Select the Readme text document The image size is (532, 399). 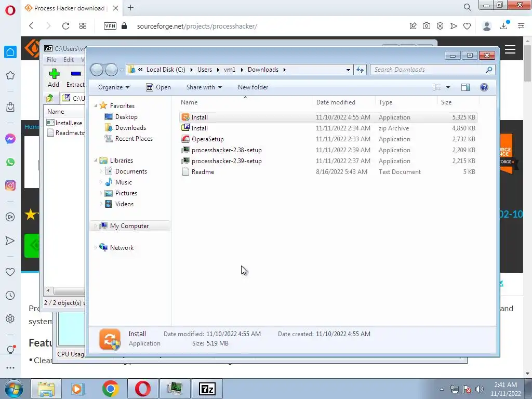[328, 171]
